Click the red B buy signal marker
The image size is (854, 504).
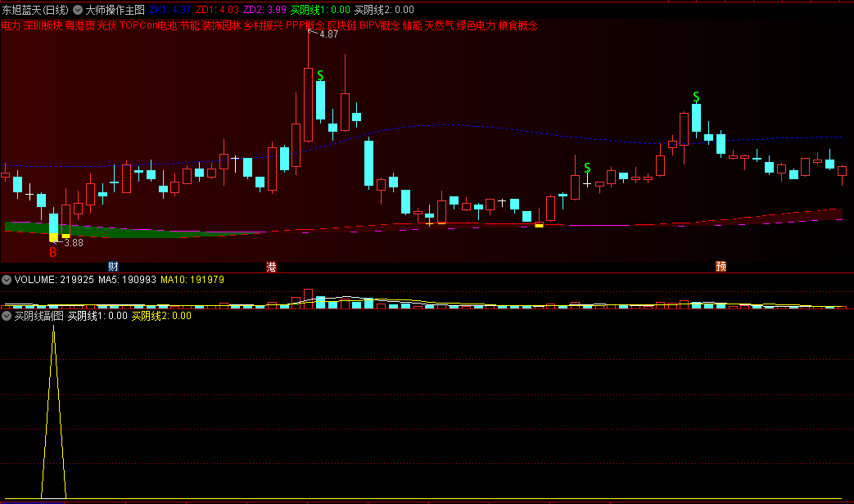[x=53, y=253]
